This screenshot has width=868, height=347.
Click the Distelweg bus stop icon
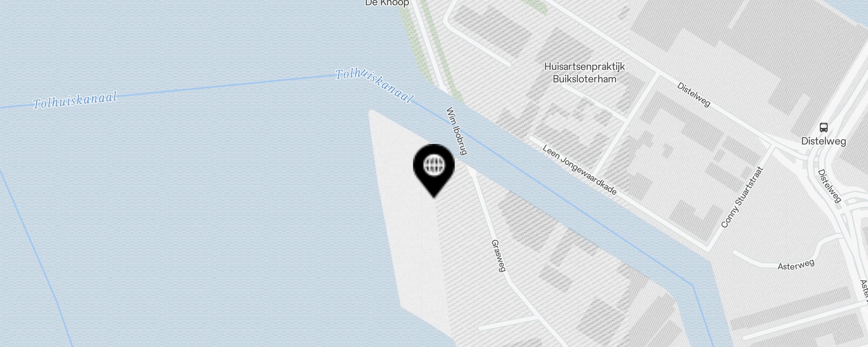[823, 128]
